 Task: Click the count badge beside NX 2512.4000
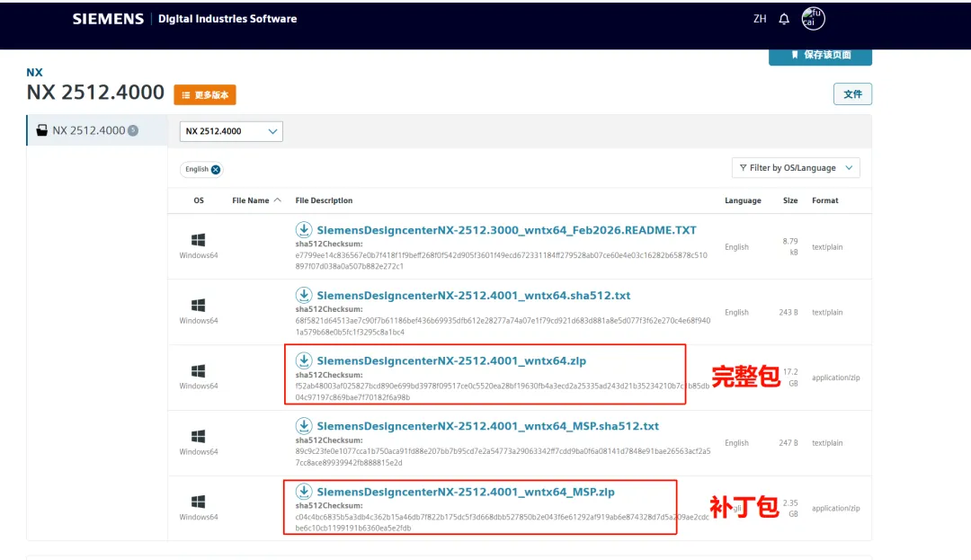pos(133,130)
